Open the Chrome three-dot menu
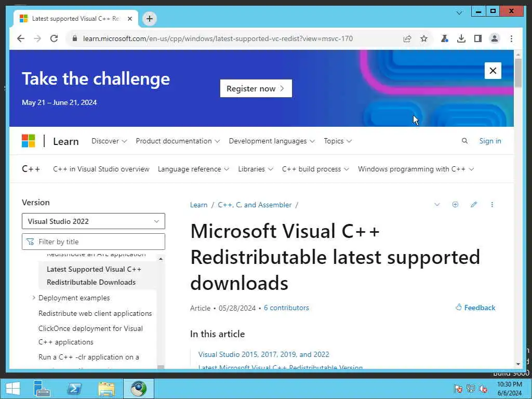The height and width of the screenshot is (399, 532). click(x=511, y=38)
